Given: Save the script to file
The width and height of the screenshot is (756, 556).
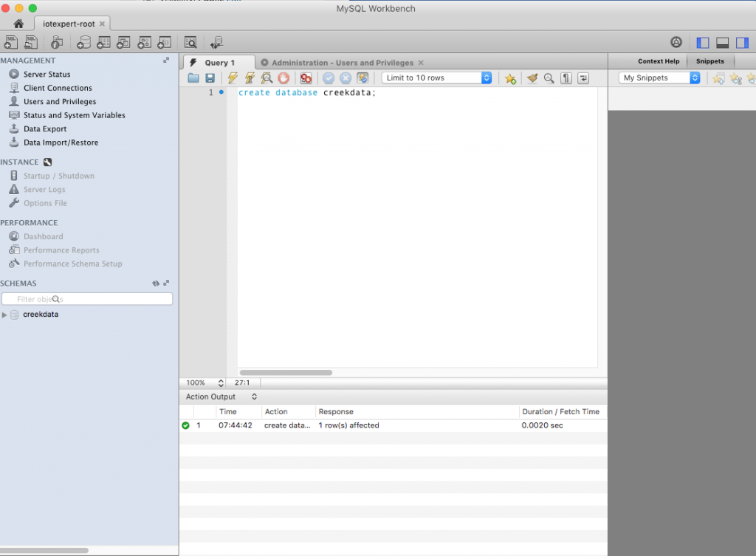Looking at the screenshot, I should pyautogui.click(x=210, y=78).
